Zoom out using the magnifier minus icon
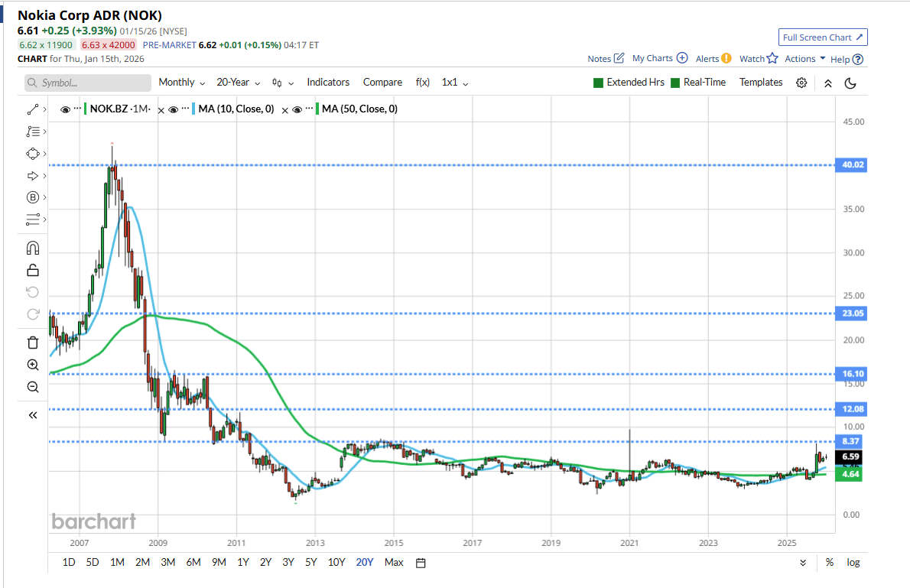 [32, 387]
